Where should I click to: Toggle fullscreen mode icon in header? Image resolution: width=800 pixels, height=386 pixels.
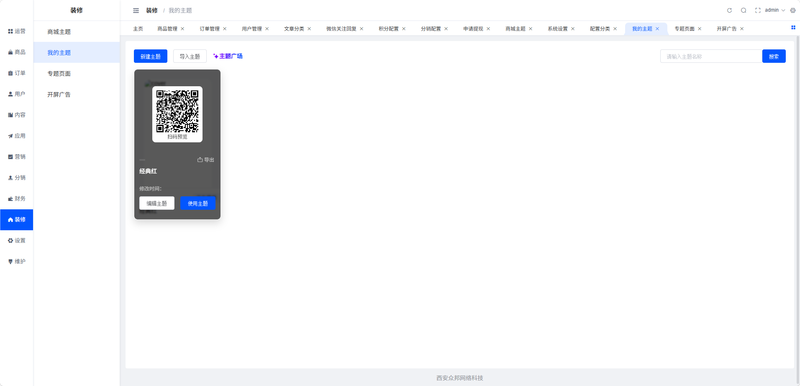pos(758,10)
